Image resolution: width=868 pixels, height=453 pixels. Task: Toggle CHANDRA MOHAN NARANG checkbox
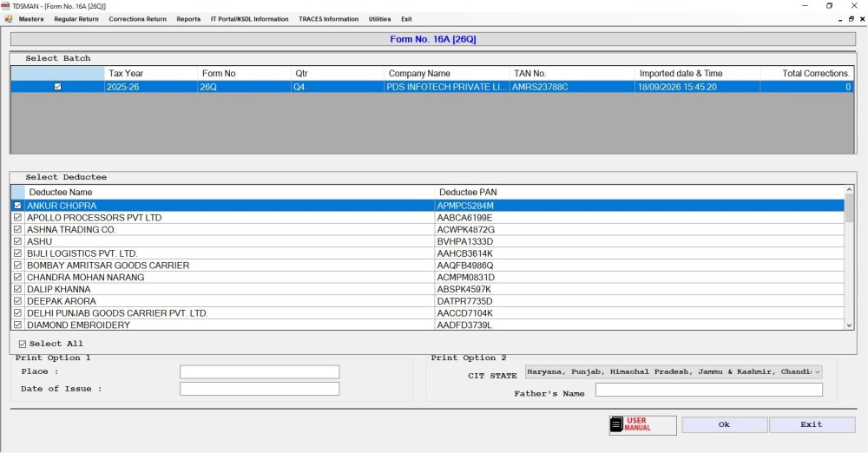17,277
